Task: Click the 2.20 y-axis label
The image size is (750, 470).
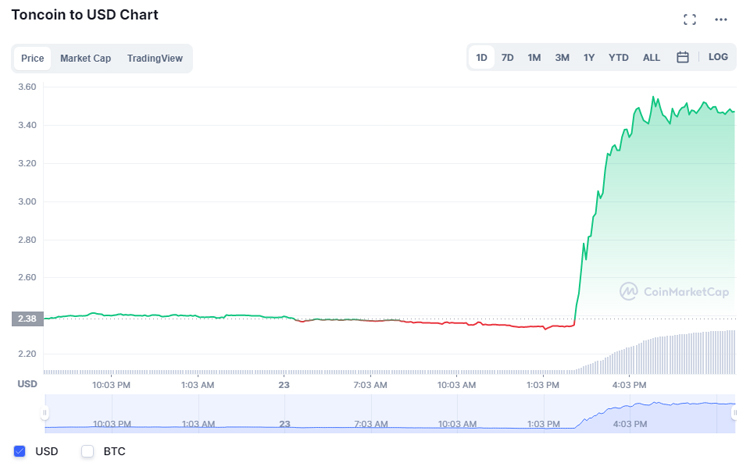Action: 27,354
